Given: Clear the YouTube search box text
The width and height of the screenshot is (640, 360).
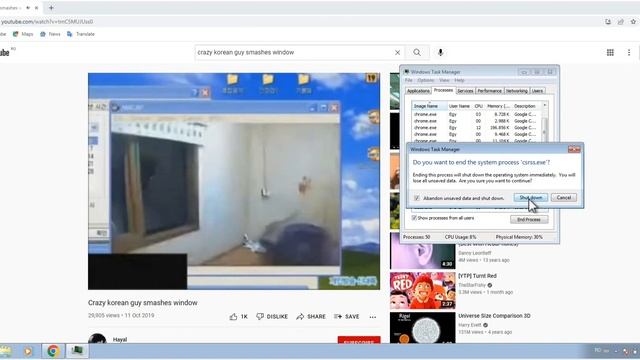Looking at the screenshot, I should 397,52.
